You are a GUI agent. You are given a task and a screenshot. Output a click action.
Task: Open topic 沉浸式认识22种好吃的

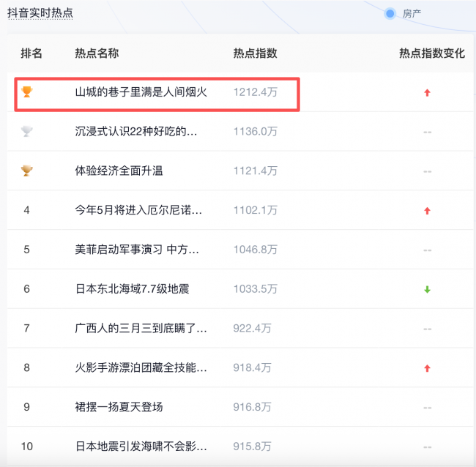pyautogui.click(x=136, y=132)
